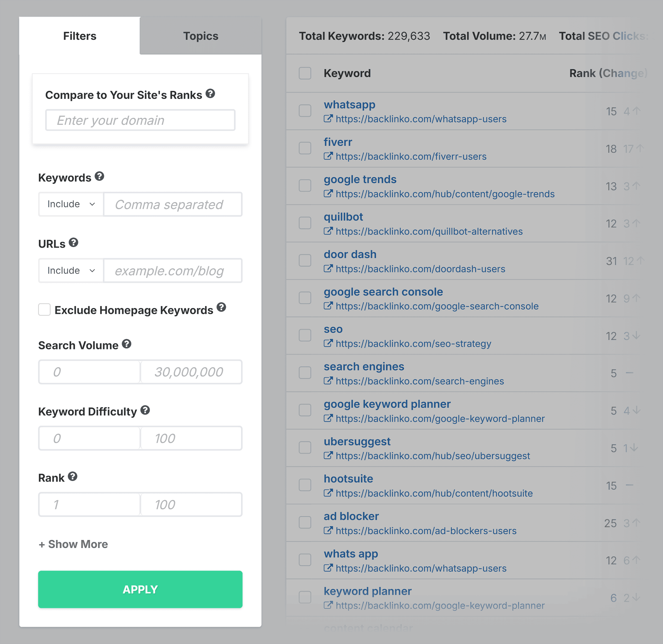Open the door dash keyword link

(350, 254)
